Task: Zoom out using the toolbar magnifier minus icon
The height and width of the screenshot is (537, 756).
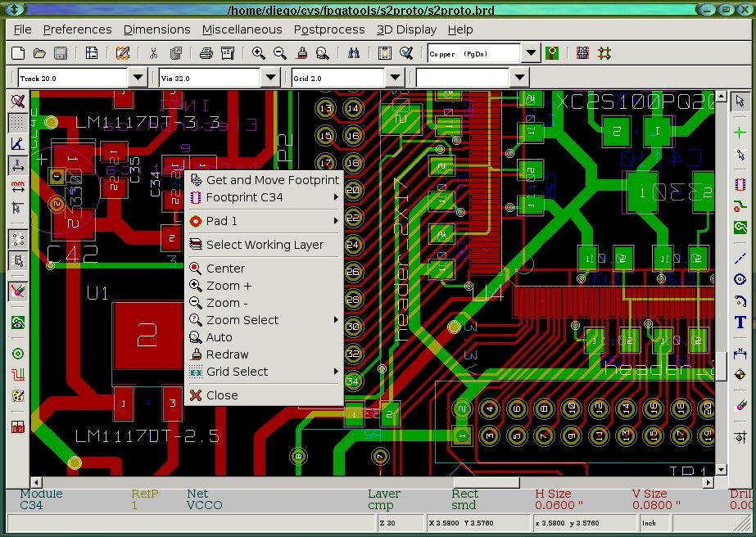Action: [x=280, y=53]
